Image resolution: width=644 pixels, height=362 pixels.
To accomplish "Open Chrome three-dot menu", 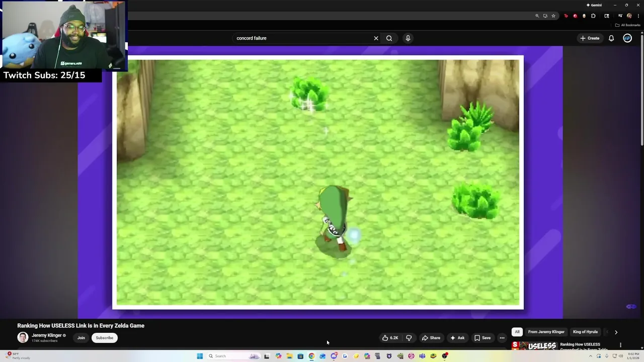I will [x=638, y=16].
